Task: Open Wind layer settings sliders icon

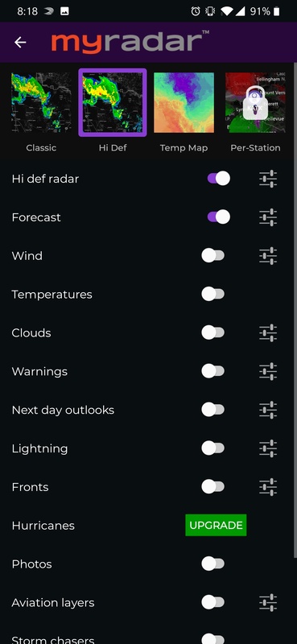Action: coord(268,256)
